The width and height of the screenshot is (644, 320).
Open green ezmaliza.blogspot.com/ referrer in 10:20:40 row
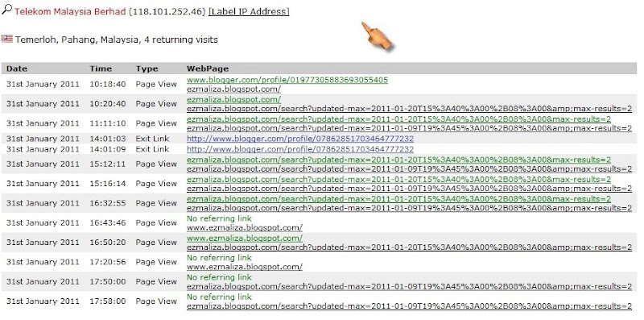pyautogui.click(x=233, y=99)
